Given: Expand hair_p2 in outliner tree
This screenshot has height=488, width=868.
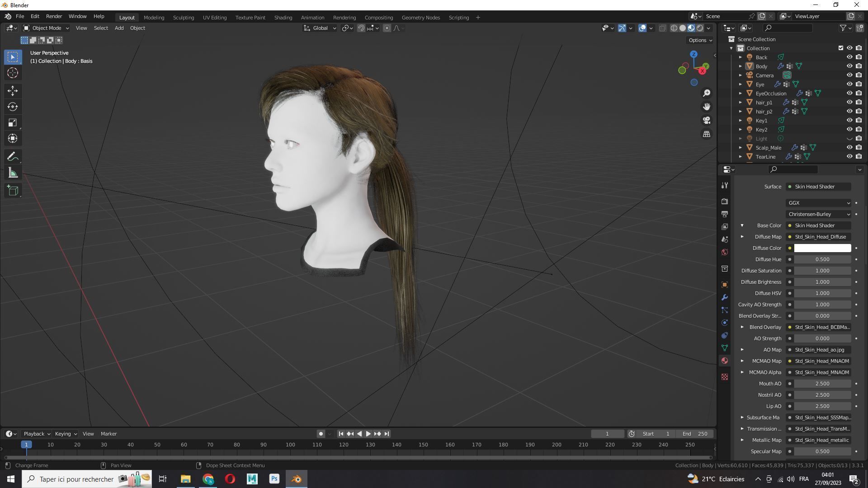Looking at the screenshot, I should (741, 112).
